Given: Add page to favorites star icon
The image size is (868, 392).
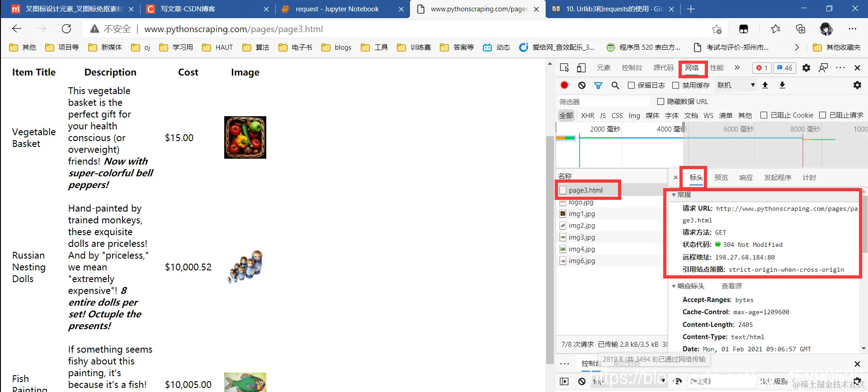Looking at the screenshot, I should tap(717, 29).
